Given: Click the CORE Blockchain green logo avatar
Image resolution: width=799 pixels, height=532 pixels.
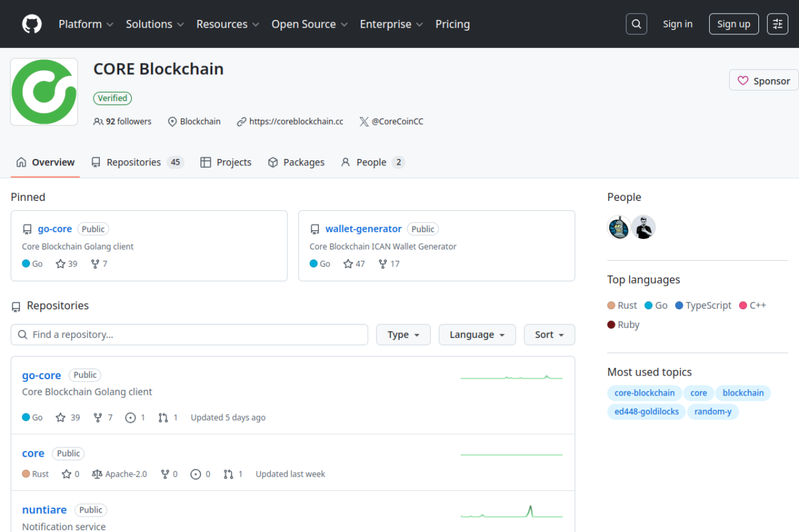Looking at the screenshot, I should pyautogui.click(x=44, y=92).
